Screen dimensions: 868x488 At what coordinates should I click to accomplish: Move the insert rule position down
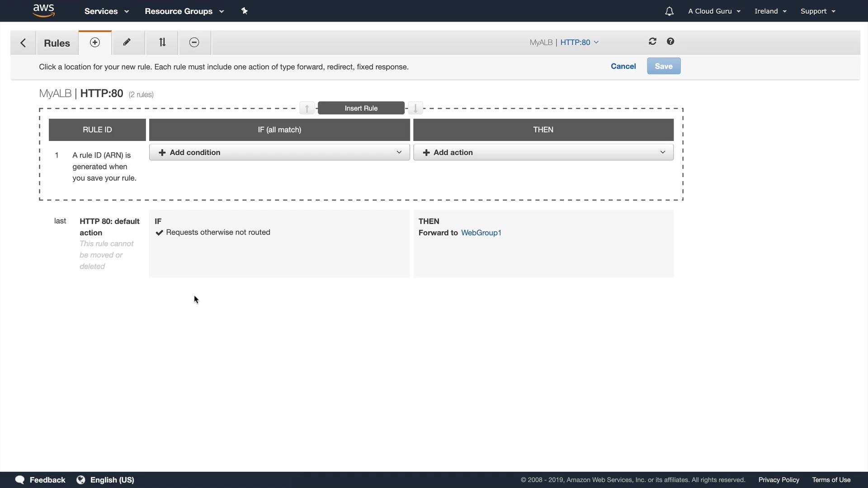(x=415, y=108)
